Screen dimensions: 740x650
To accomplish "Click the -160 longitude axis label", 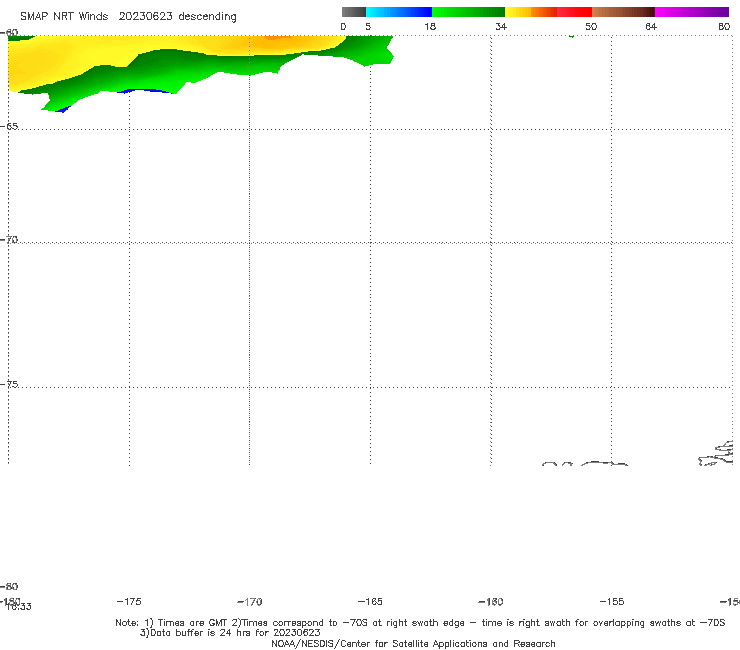I will pyautogui.click(x=491, y=601).
